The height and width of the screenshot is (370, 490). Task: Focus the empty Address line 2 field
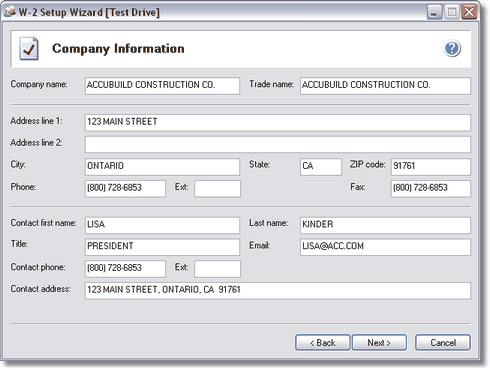(x=278, y=144)
